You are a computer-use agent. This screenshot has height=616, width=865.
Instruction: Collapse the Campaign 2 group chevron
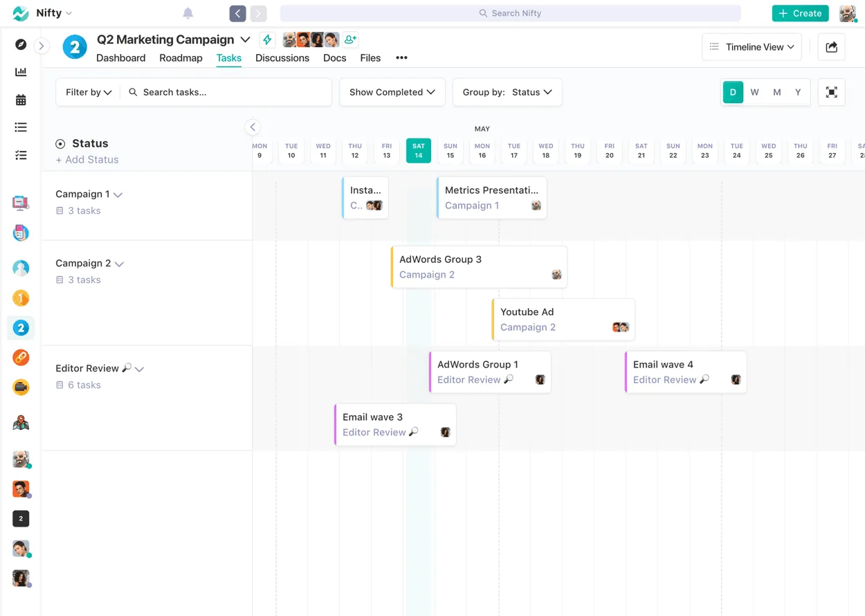click(x=118, y=263)
